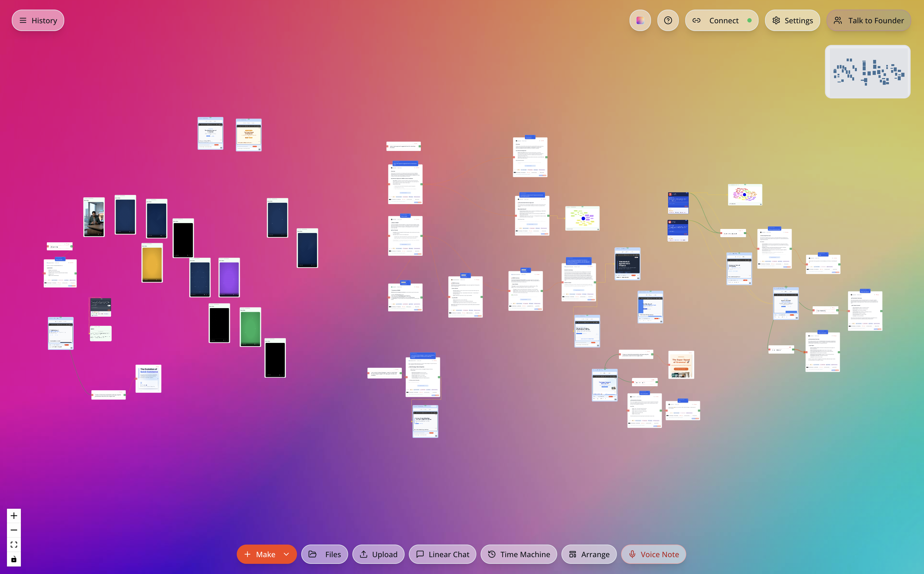Open the Files panel
The image size is (924, 574).
click(324, 554)
